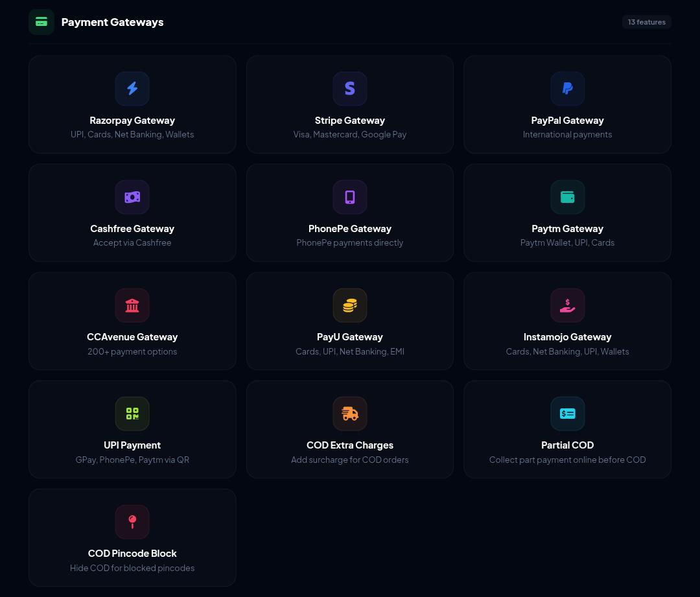Click the PayU coins stack icon
The width and height of the screenshot is (700, 597).
[x=349, y=305]
